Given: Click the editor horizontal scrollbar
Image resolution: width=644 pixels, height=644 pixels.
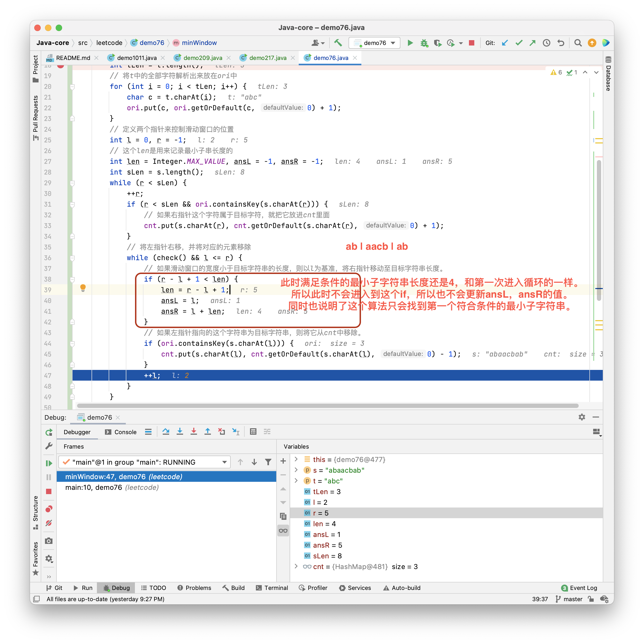Looking at the screenshot, I should (x=327, y=406).
